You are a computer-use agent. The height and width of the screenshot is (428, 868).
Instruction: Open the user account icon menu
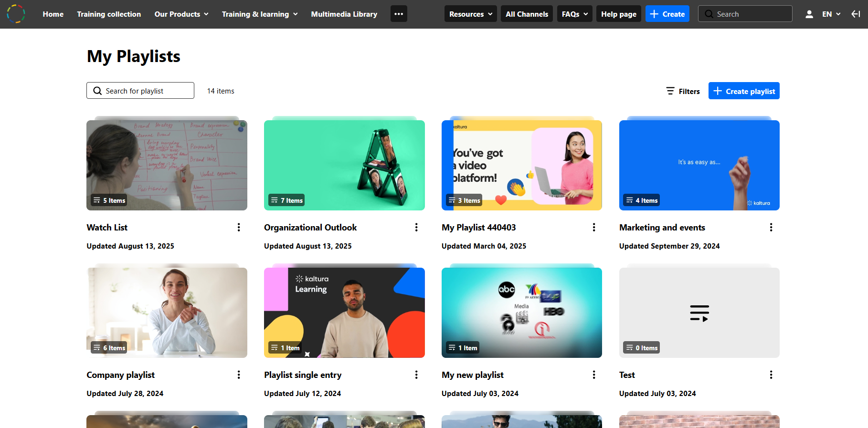(x=809, y=14)
